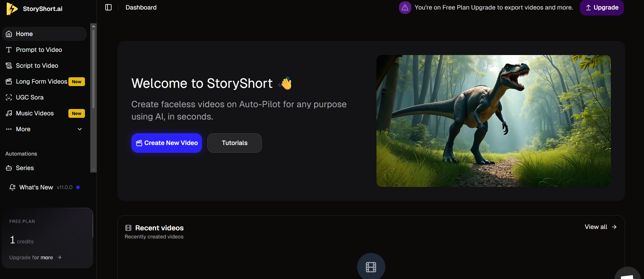Click the purple warning triangle icon
The height and width of the screenshot is (279, 644).
pyautogui.click(x=405, y=7)
